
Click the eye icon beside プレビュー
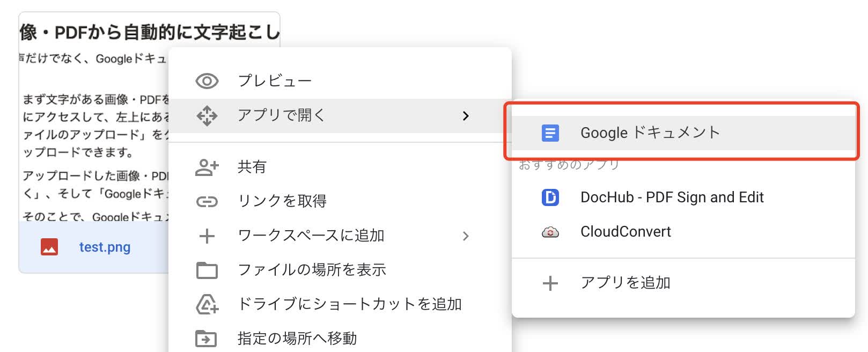[207, 81]
